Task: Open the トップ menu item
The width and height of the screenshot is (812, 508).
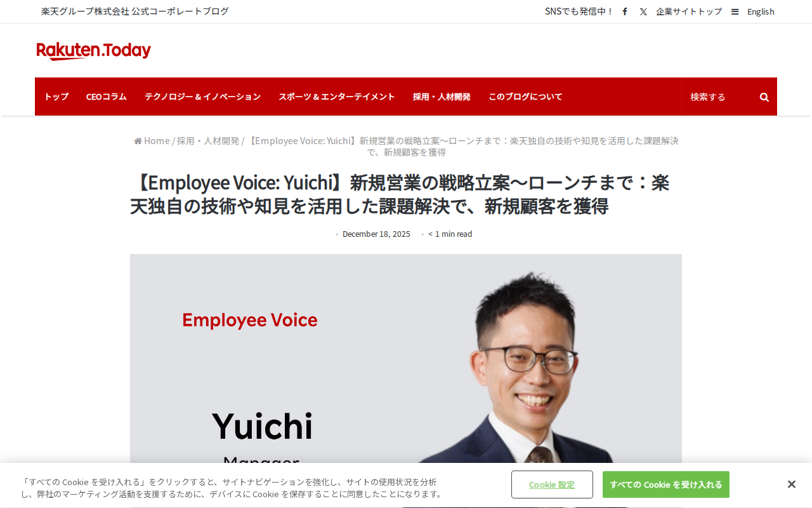Action: (56, 97)
